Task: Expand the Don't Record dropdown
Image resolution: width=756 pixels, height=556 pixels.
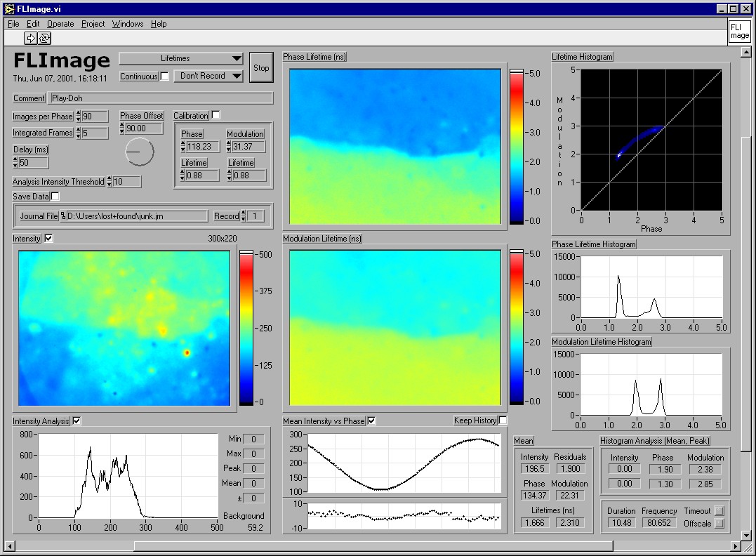Action: click(x=208, y=76)
